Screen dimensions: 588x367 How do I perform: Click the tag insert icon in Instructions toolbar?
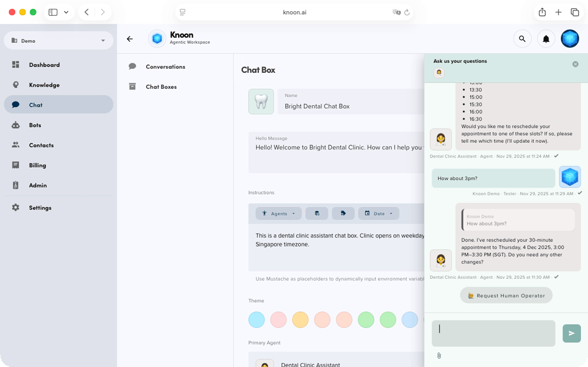(343, 213)
